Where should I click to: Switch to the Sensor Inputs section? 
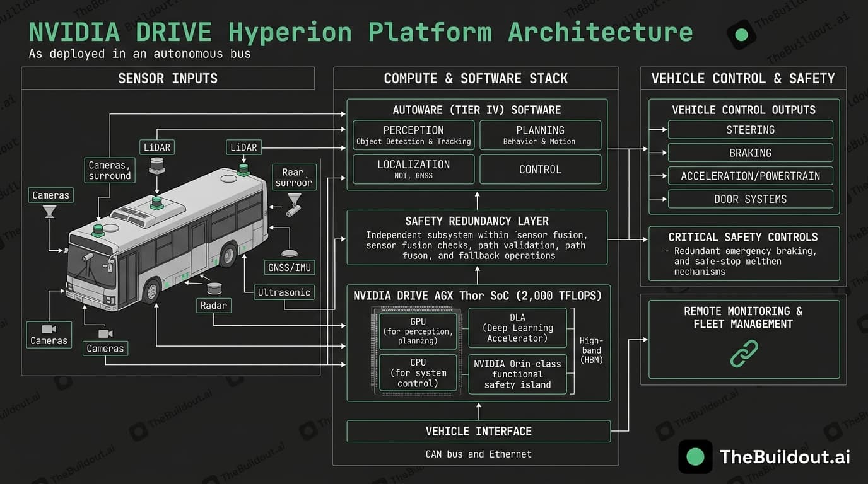coord(168,78)
